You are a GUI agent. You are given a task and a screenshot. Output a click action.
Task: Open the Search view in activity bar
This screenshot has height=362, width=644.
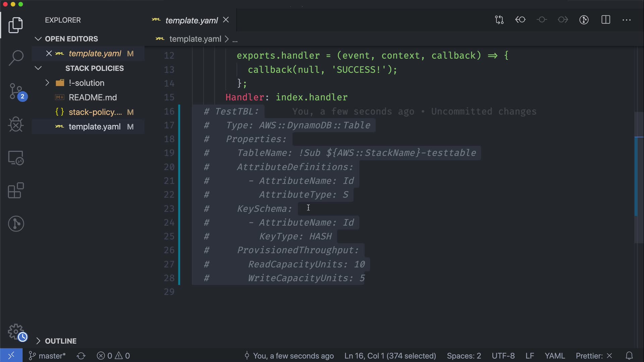(x=16, y=58)
